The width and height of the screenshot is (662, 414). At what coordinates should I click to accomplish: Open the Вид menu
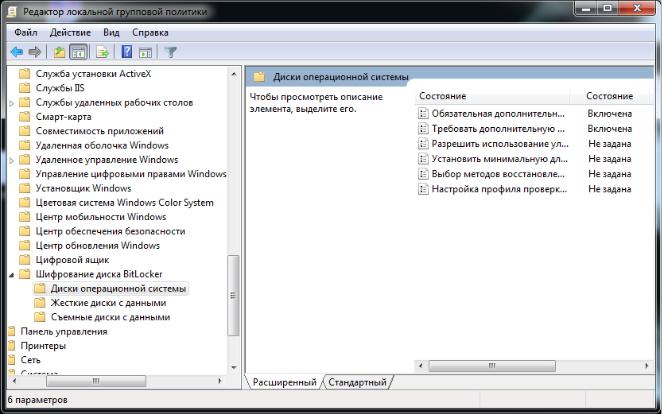pos(111,32)
